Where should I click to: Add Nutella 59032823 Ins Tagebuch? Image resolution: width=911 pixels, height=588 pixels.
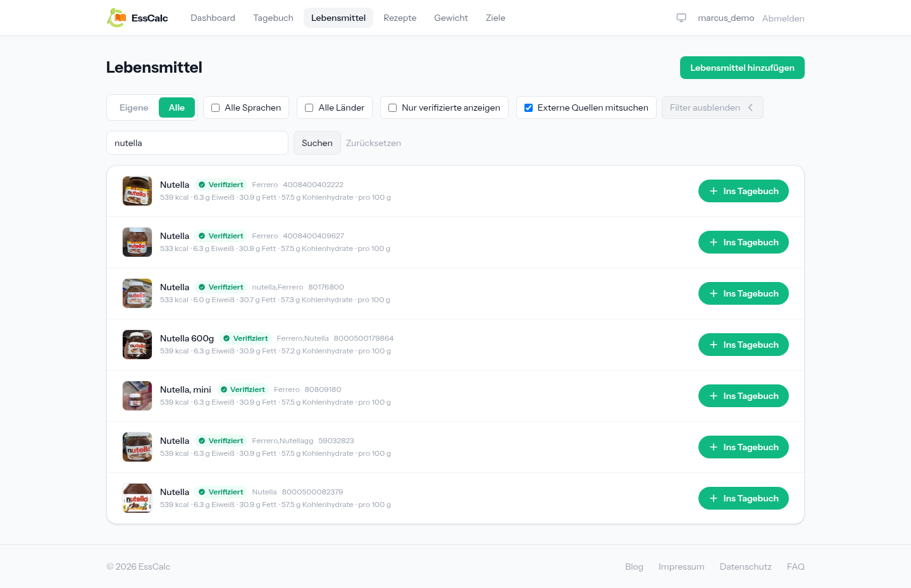[743, 447]
